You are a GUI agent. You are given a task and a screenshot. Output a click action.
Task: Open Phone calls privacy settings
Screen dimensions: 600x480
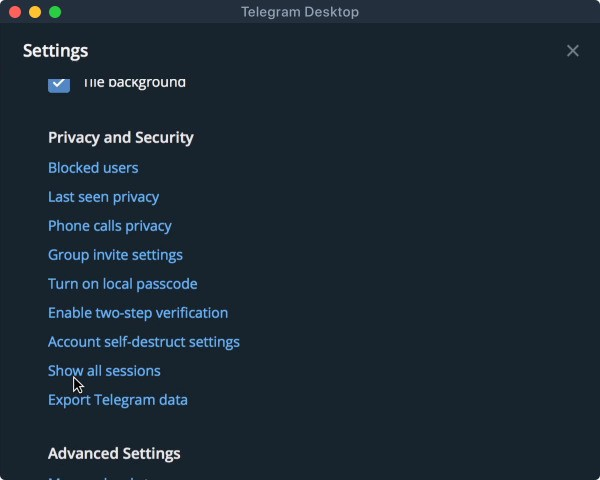tap(110, 226)
